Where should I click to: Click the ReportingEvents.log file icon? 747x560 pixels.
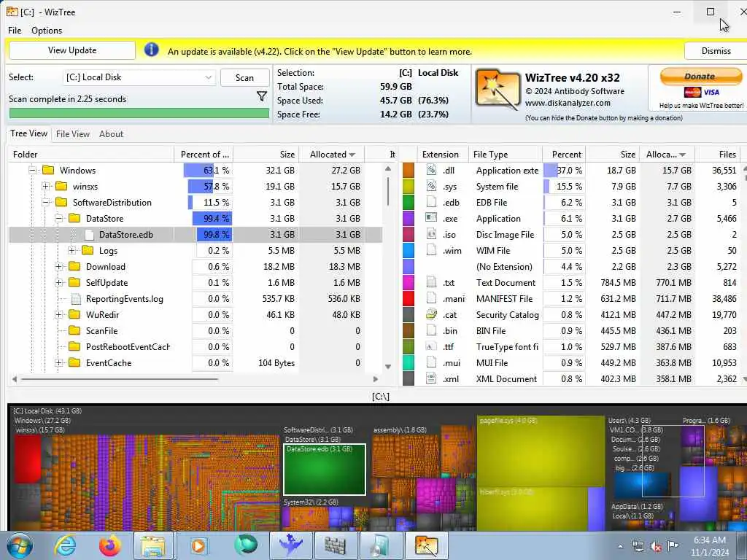pyautogui.click(x=75, y=298)
